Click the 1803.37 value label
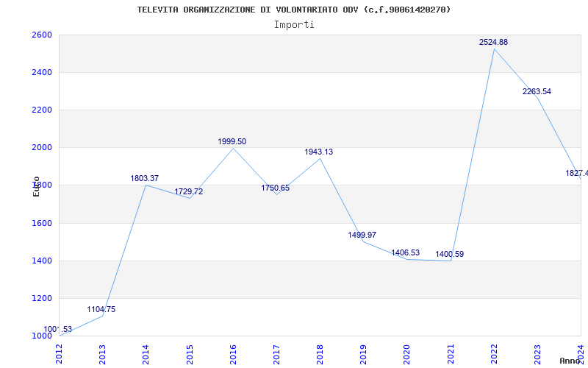 [x=145, y=178]
